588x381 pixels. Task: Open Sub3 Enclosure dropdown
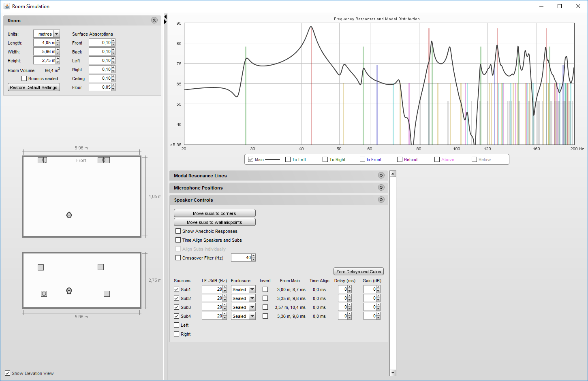252,307
